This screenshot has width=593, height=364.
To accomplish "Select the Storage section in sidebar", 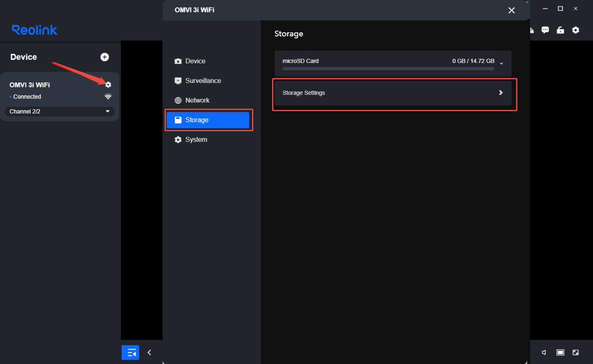I will pyautogui.click(x=208, y=120).
